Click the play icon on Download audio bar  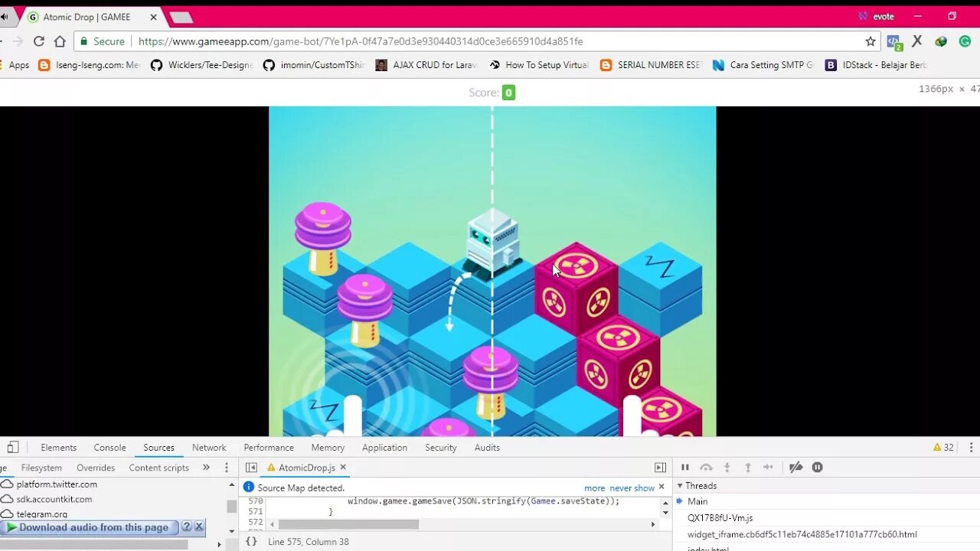[x=11, y=527]
